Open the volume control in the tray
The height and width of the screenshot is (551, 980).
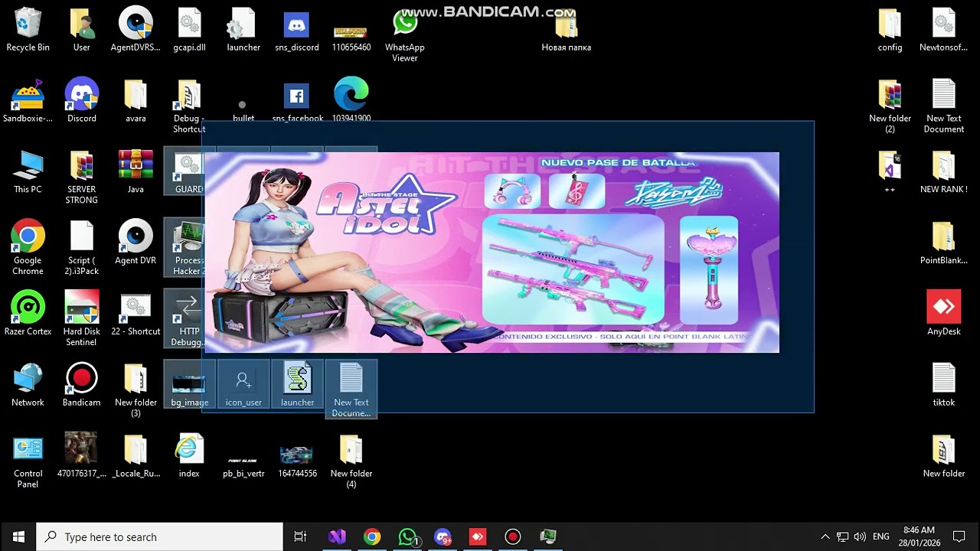(859, 537)
